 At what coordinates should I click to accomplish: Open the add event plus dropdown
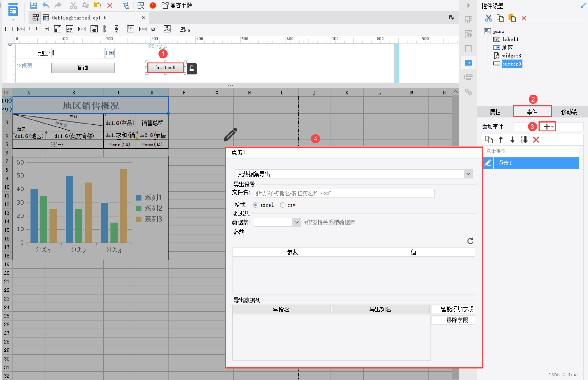pyautogui.click(x=548, y=127)
